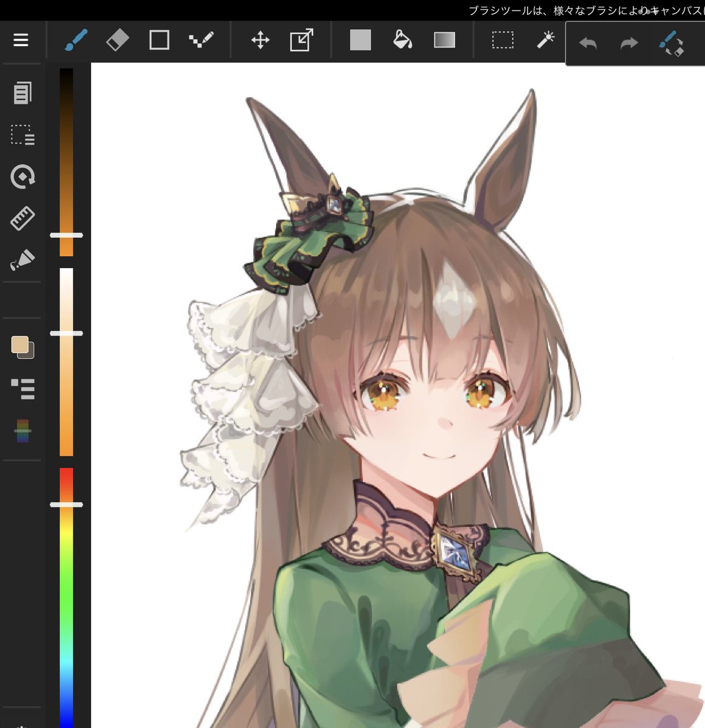
Task: Adjust the hue slider handle
Action: tap(66, 505)
